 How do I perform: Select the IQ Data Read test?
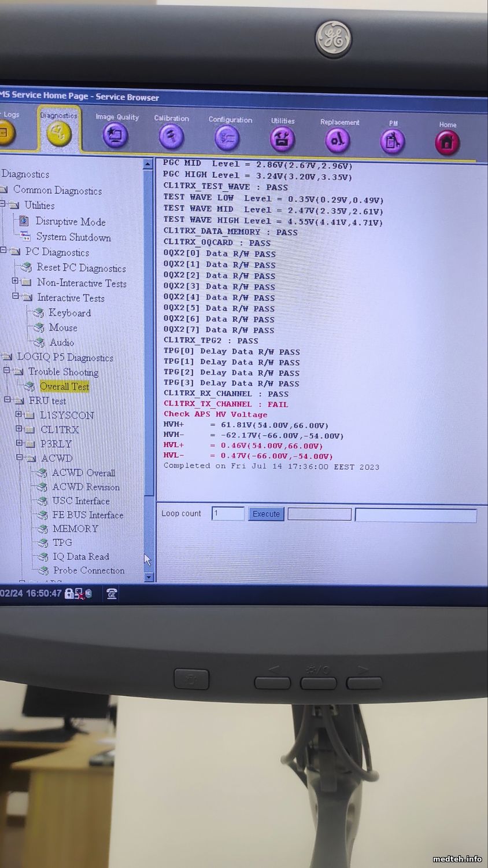point(80,557)
